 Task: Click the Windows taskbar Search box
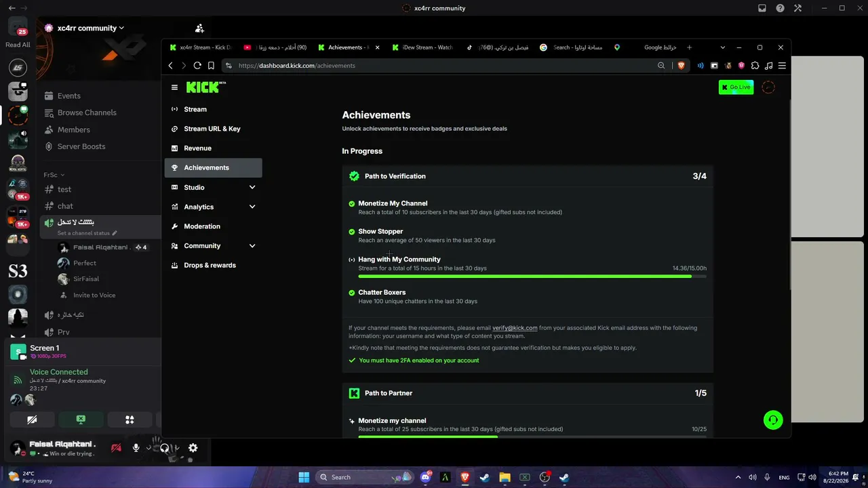coord(363,477)
